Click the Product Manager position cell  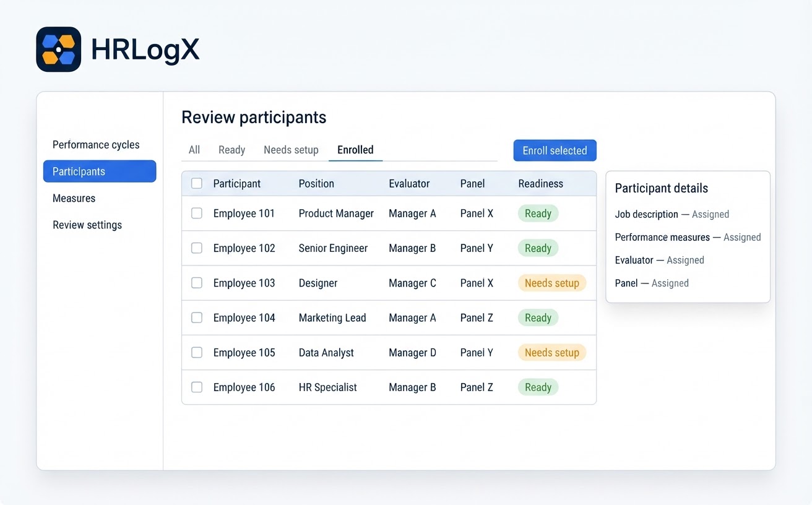coord(336,213)
